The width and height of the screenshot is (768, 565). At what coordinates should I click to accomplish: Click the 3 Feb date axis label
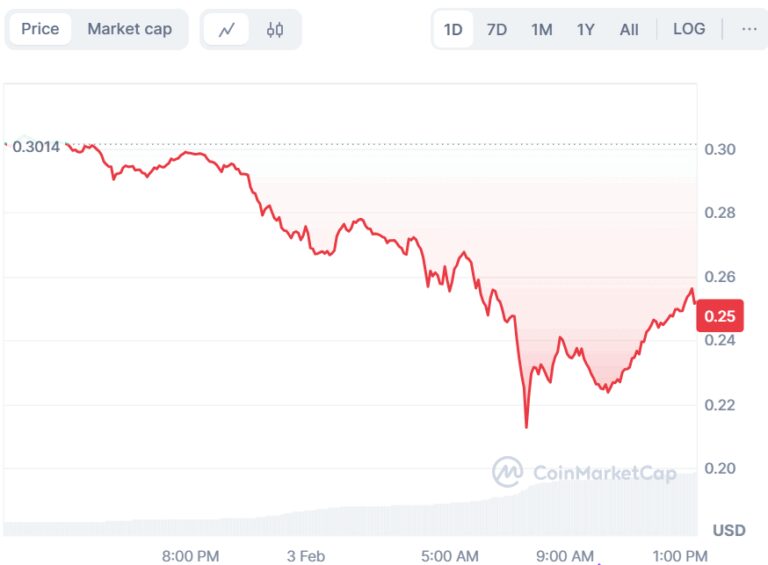point(306,556)
